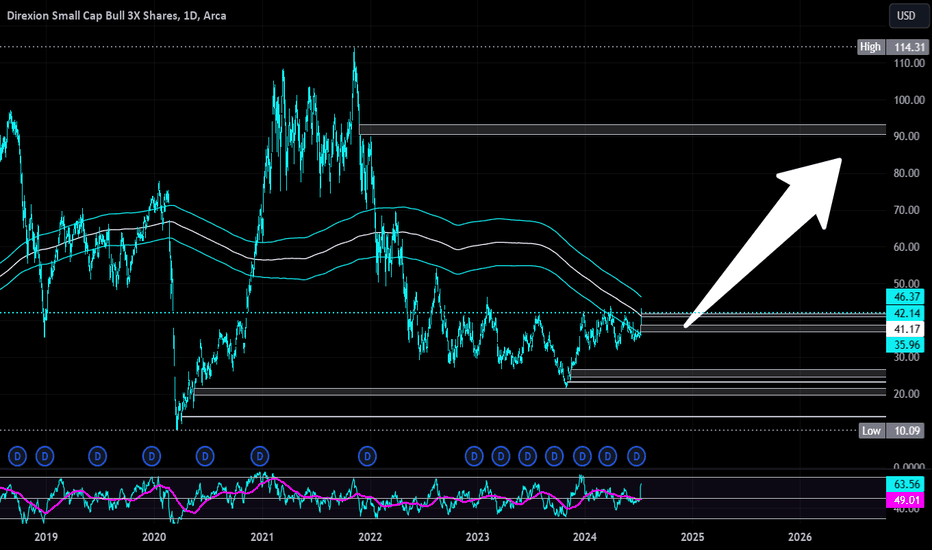
Task: Click the High label tag
Action: coord(870,47)
